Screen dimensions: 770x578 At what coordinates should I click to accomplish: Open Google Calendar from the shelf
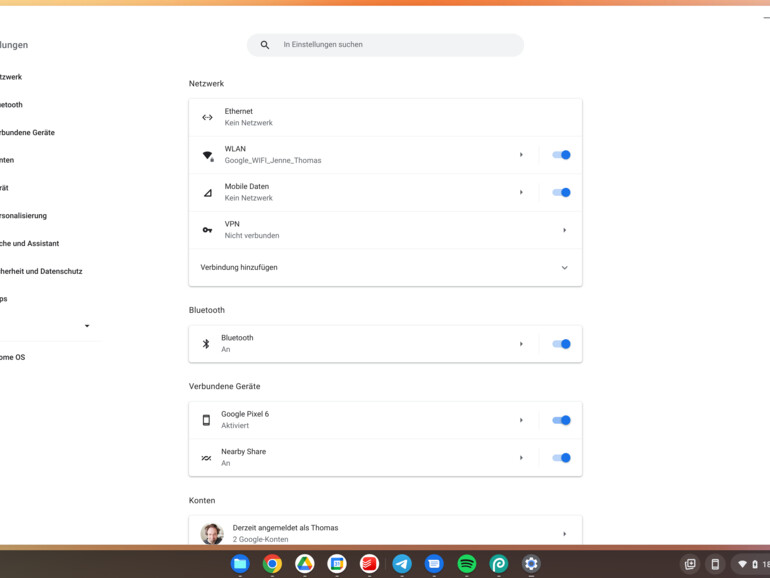click(x=337, y=564)
